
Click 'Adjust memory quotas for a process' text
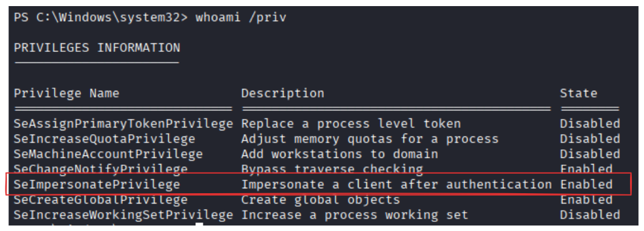(369, 139)
